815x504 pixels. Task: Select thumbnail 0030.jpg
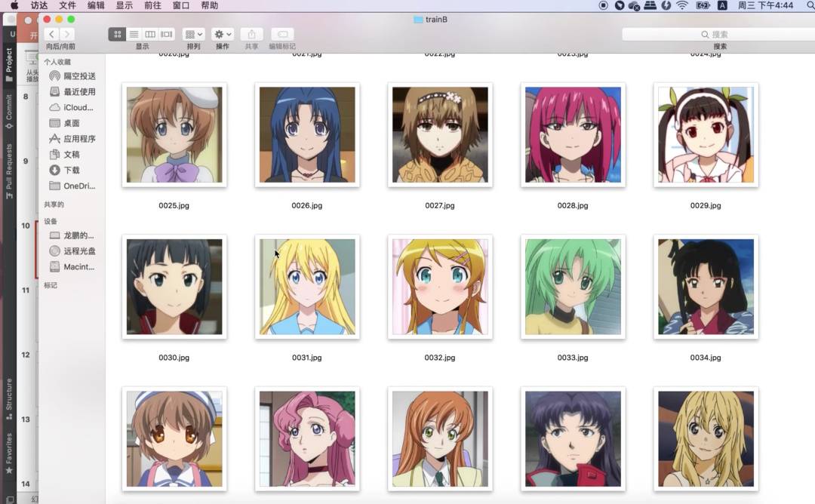[x=174, y=287]
